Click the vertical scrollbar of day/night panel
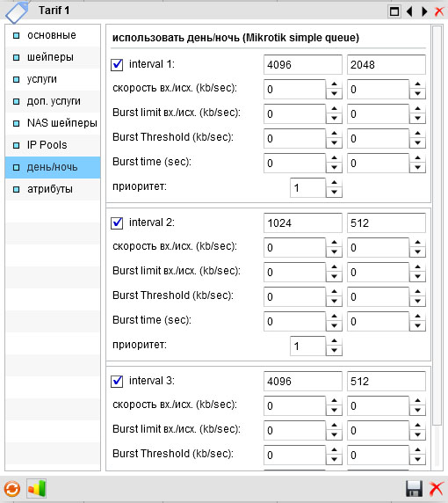The height and width of the screenshot is (503, 448). 437,226
